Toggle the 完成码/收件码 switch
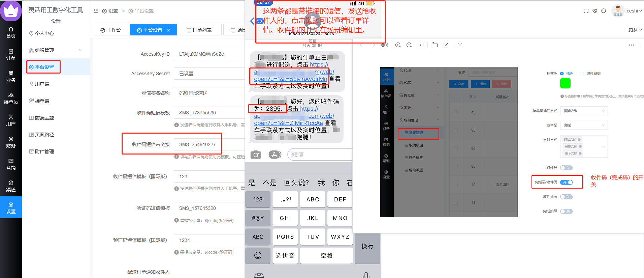 tap(567, 182)
